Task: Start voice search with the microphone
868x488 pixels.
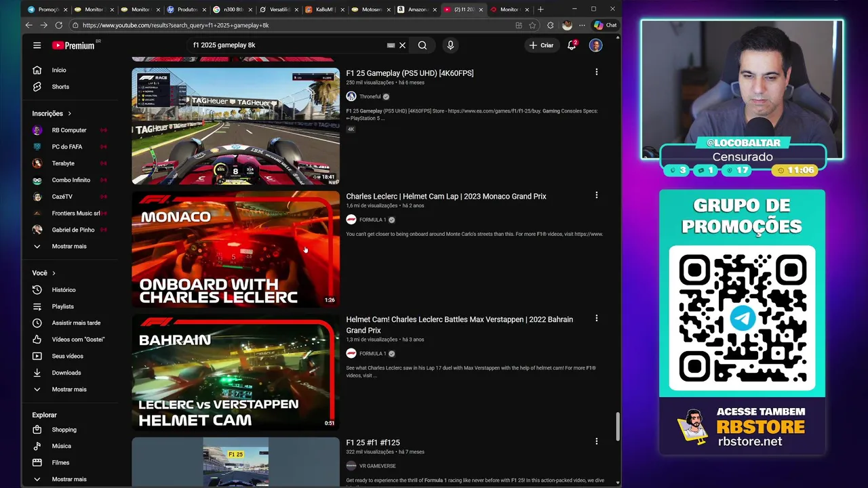Action: (x=450, y=45)
